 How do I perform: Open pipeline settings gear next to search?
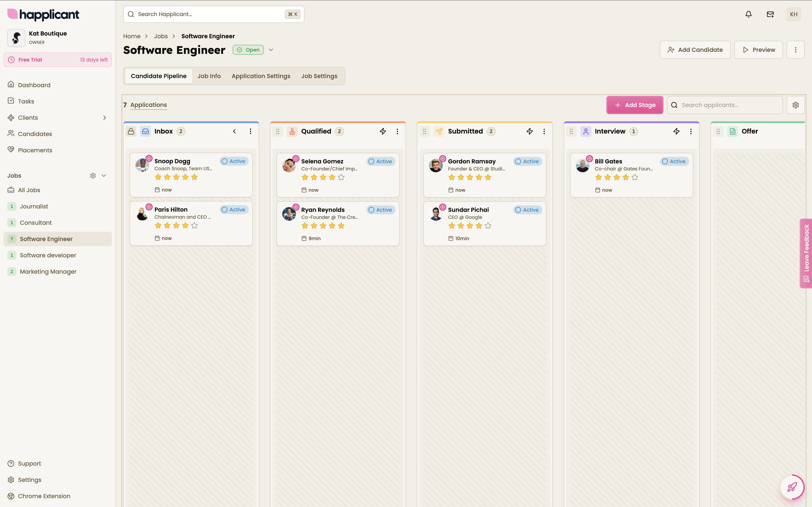pyautogui.click(x=795, y=105)
